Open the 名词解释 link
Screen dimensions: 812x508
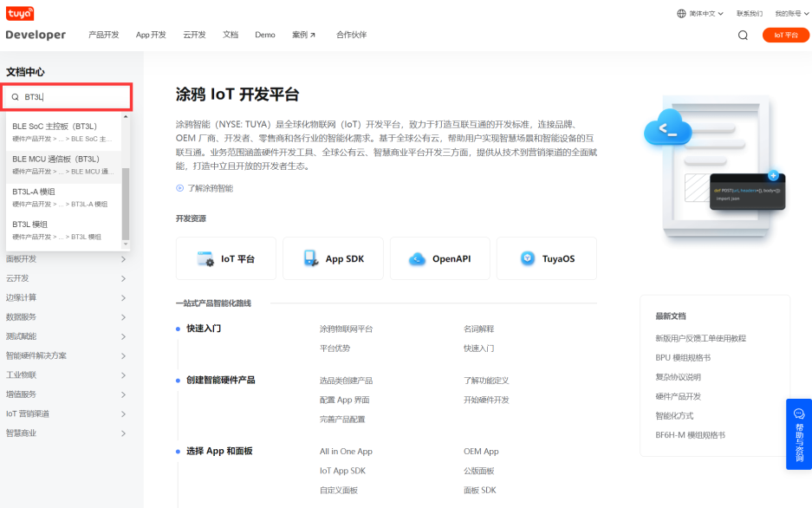(478, 329)
